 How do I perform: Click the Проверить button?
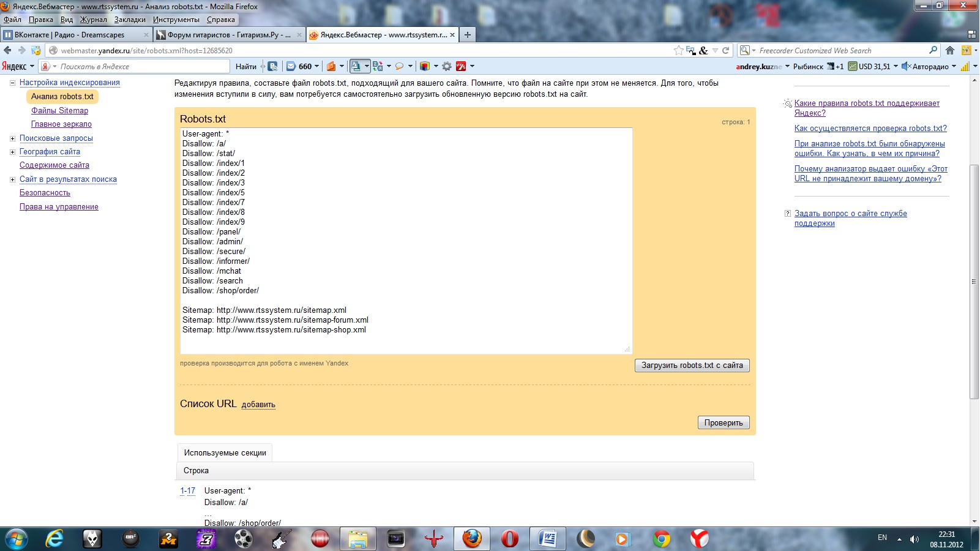pyautogui.click(x=724, y=423)
